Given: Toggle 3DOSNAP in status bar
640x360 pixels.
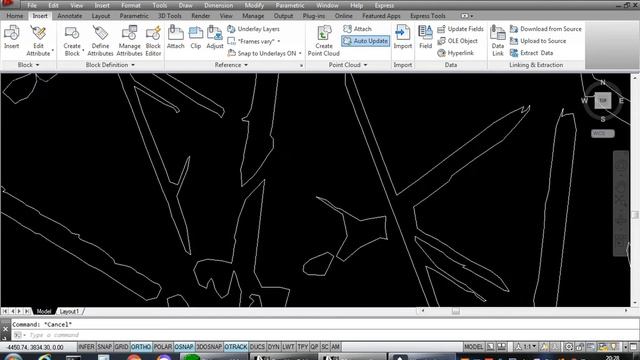Looking at the screenshot, I should (209, 347).
